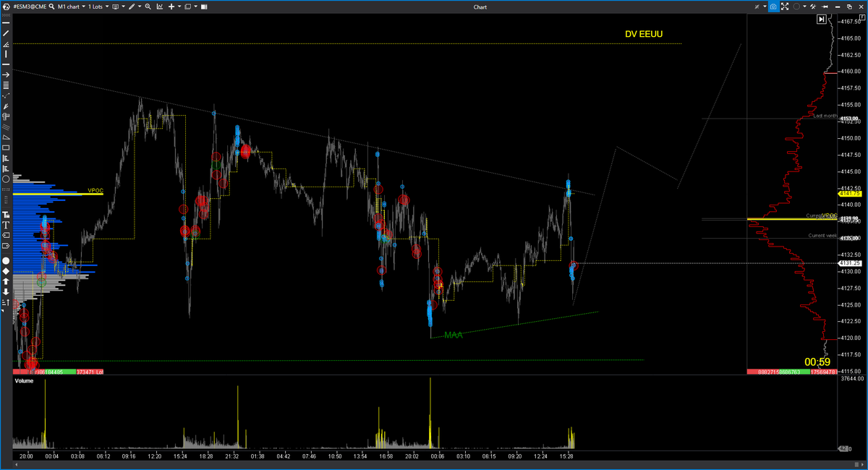Toggle the F button on price scale
The image size is (868, 470).
coord(862,17)
